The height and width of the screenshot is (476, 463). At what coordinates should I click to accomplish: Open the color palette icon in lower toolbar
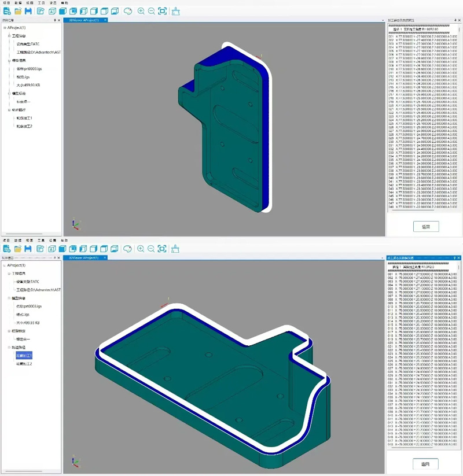(128, 249)
